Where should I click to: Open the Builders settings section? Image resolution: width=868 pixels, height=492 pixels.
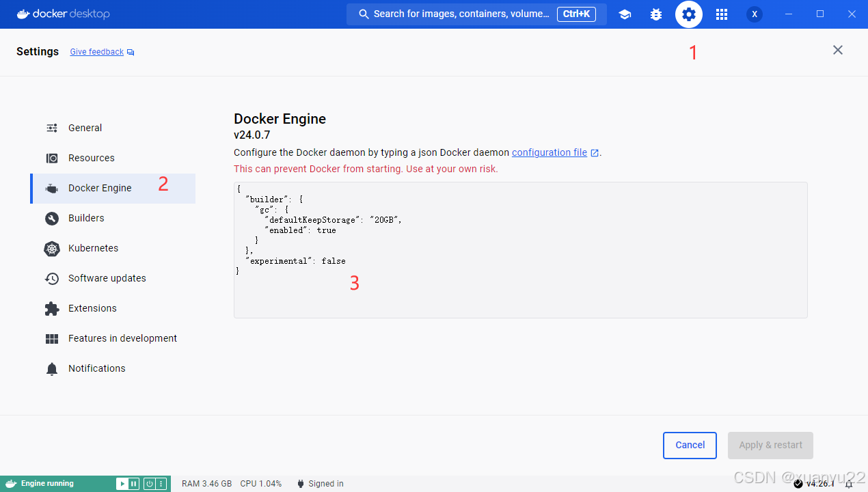[113, 218]
